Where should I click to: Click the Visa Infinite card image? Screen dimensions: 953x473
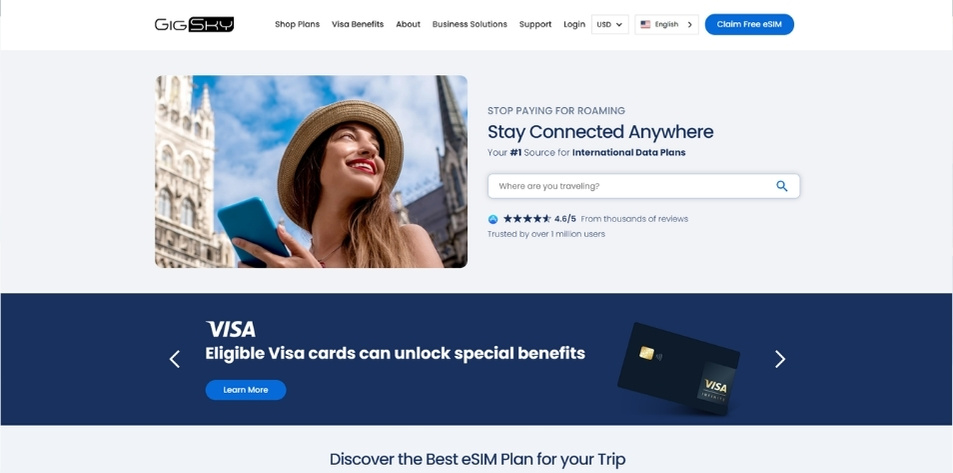click(x=678, y=368)
